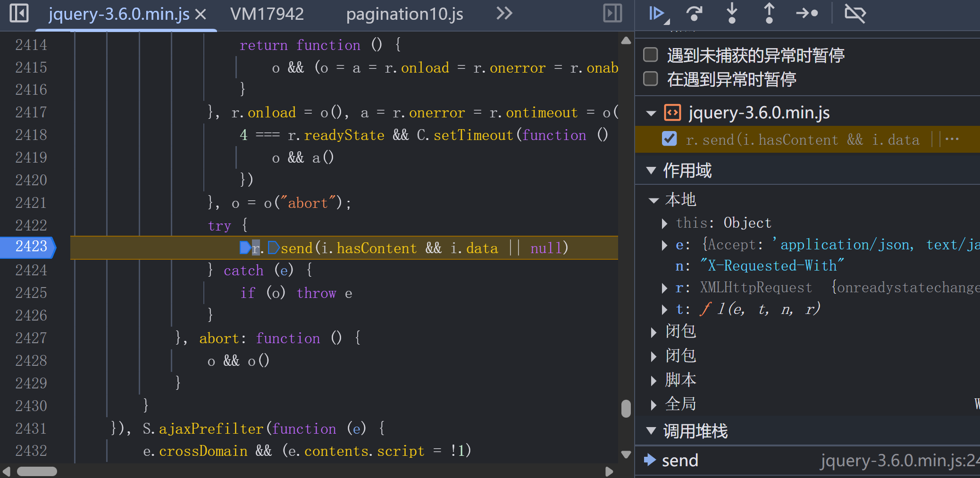Open the pagination10.js tab

click(405, 14)
